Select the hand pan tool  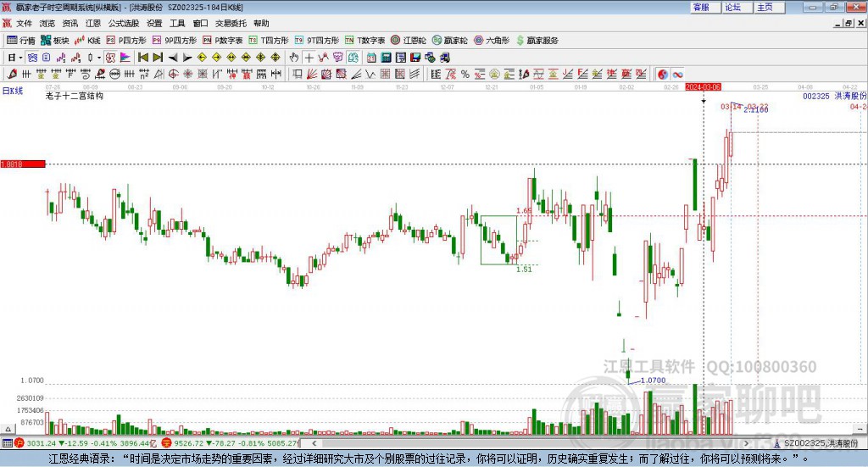294,58
